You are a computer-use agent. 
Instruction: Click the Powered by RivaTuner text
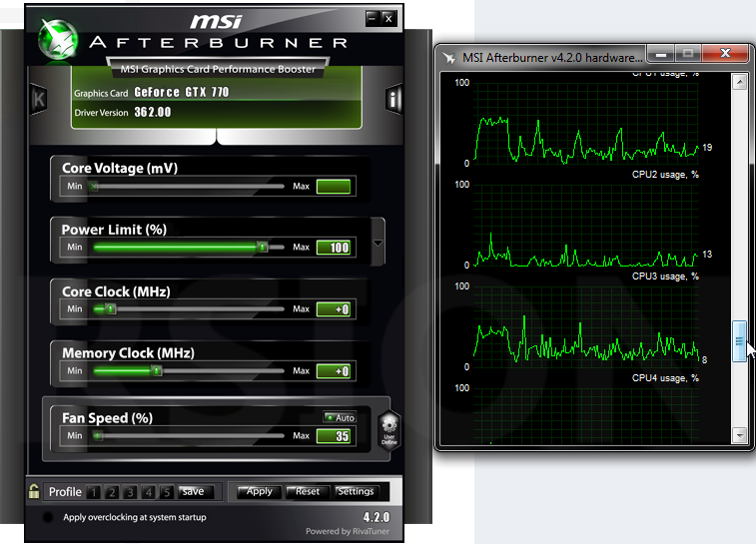pyautogui.click(x=348, y=531)
